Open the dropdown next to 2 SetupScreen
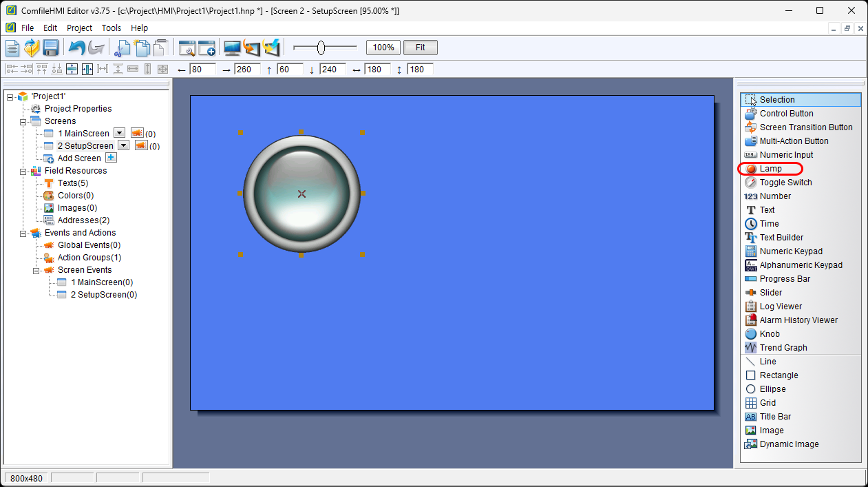This screenshot has height=487, width=868. tap(123, 145)
